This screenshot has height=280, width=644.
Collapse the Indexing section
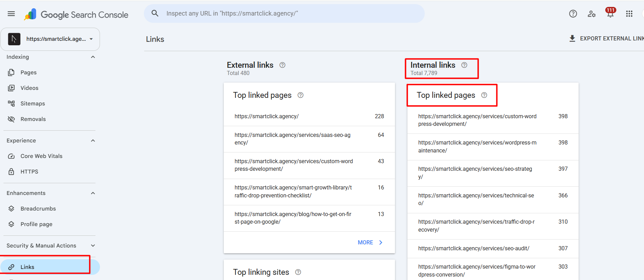93,57
